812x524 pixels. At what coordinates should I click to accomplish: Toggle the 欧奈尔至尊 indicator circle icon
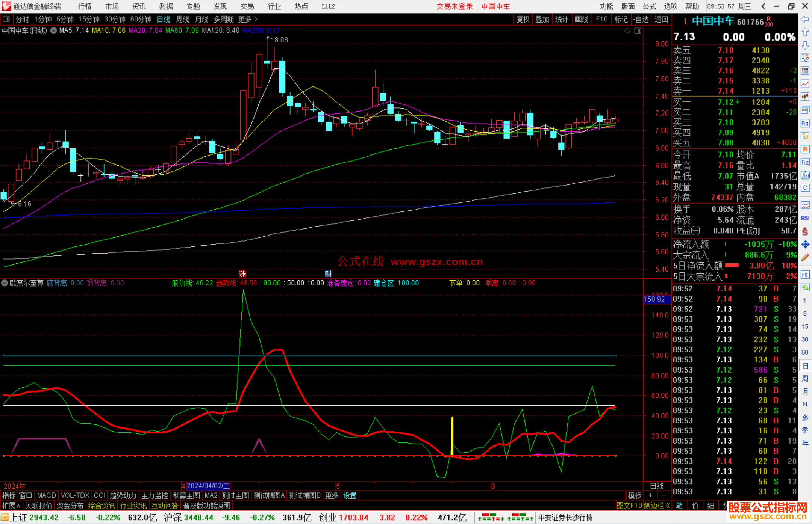click(5, 283)
